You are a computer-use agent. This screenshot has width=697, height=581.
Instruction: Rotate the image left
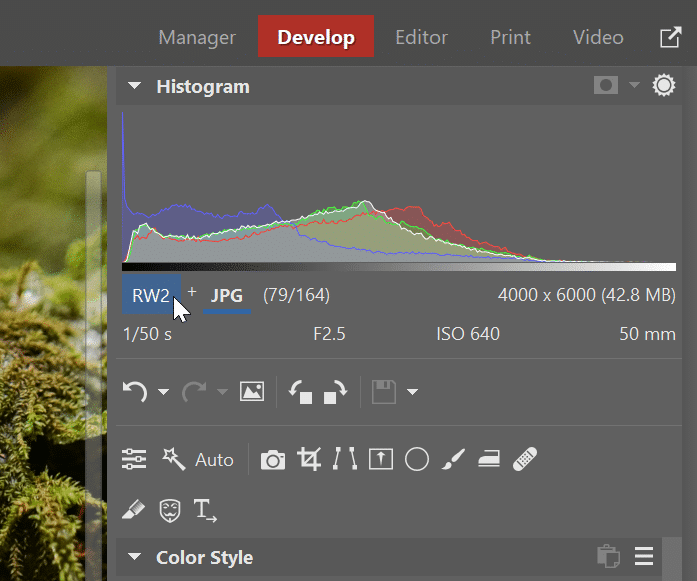[300, 392]
